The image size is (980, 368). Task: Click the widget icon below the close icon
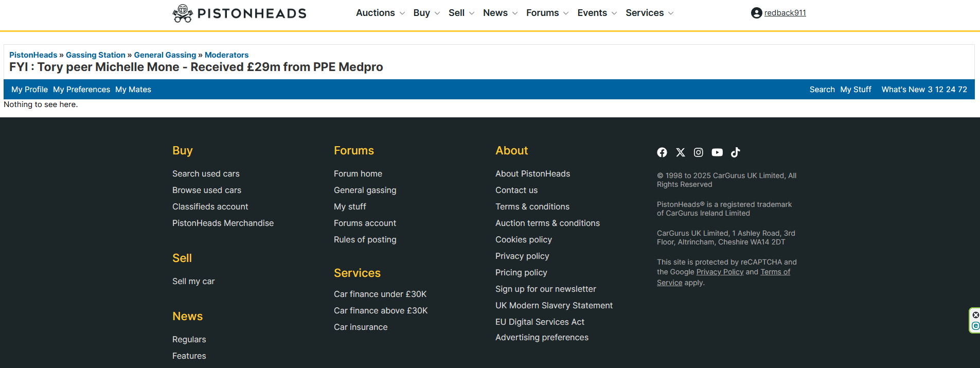(x=975, y=326)
